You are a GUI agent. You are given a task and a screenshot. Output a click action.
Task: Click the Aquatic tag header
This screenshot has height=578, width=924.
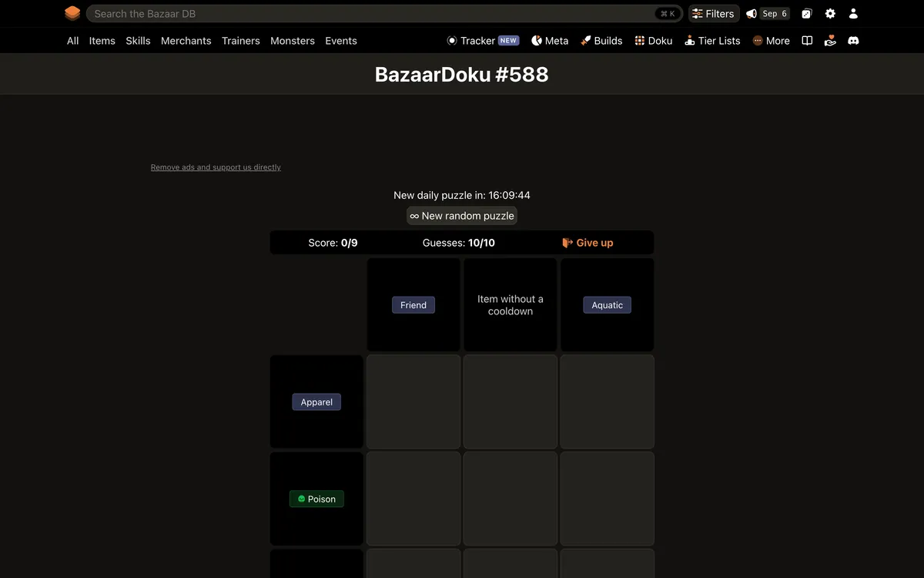coord(608,305)
